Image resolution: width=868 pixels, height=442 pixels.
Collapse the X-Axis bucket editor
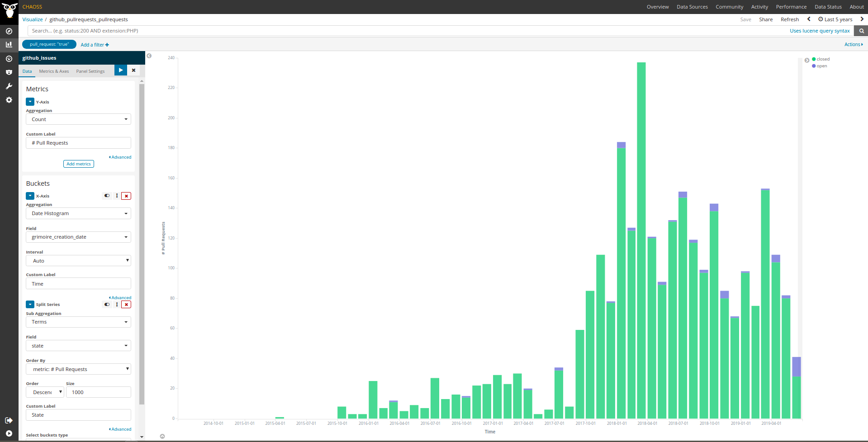(x=30, y=196)
